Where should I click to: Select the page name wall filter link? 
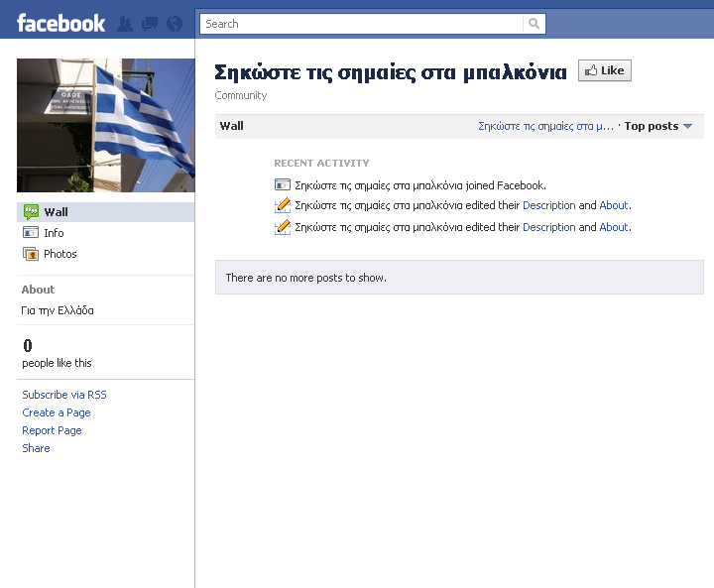tap(545, 127)
